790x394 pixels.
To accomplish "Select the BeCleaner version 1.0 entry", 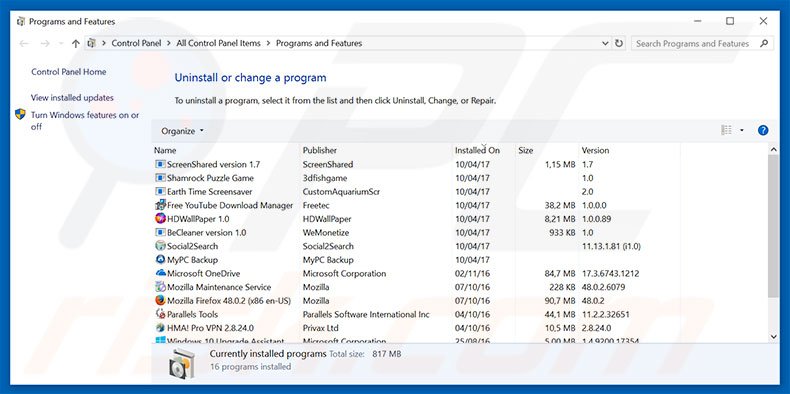I will tap(207, 232).
